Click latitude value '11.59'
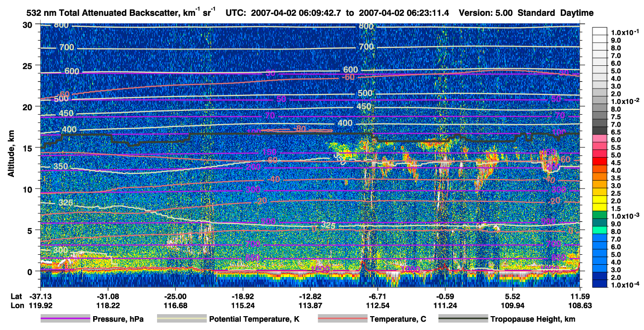 click(580, 296)
